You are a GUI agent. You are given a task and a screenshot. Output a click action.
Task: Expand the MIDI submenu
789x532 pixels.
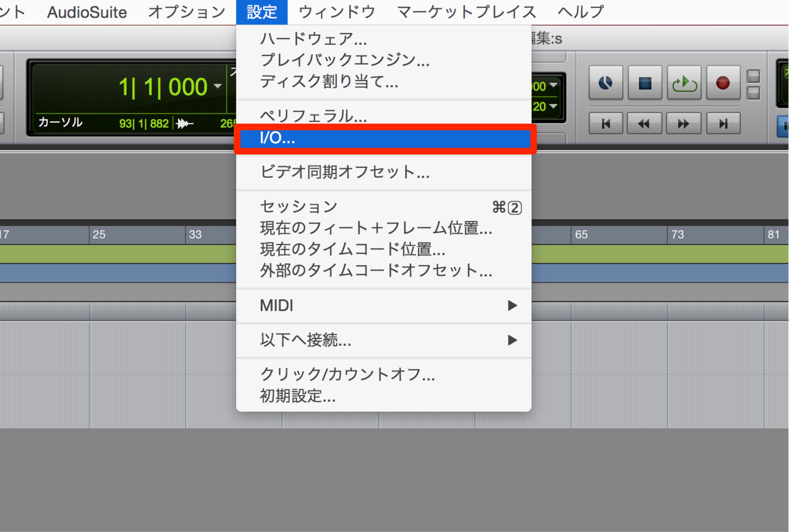[x=384, y=305]
